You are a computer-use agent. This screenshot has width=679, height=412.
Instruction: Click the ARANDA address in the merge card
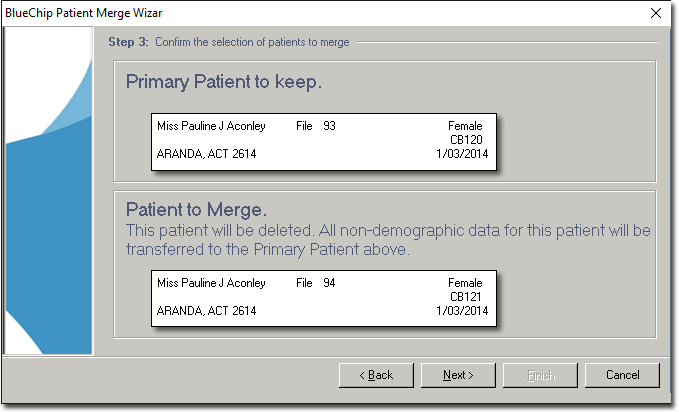tap(206, 311)
